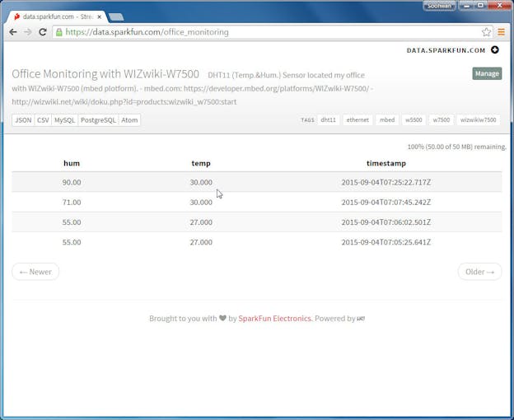Select the dht11 tag
Screen dimensions: 514x420
coord(328,120)
